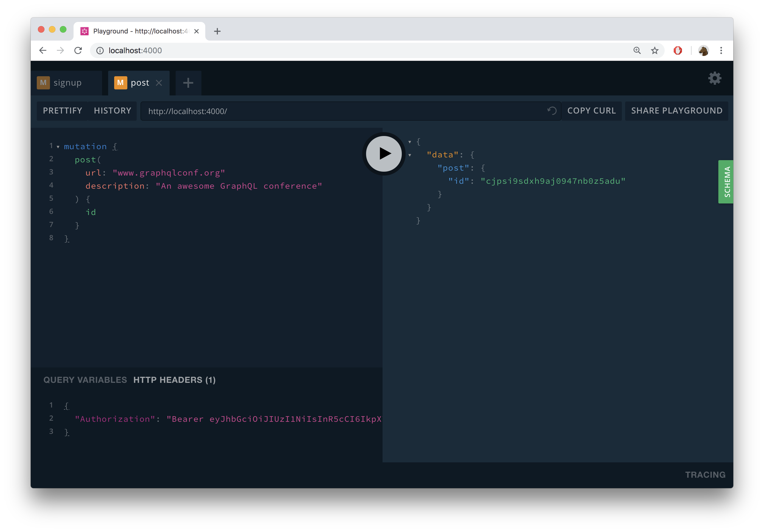The image size is (764, 532).
Task: Open the Chrome profile avatar
Action: pos(703,50)
